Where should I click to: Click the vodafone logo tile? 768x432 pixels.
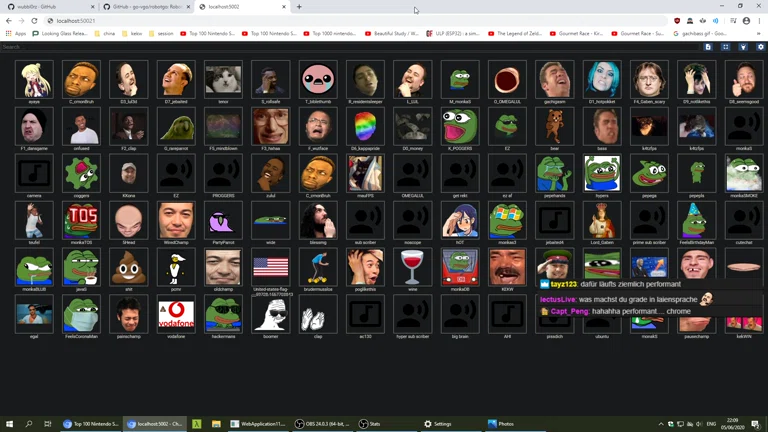coord(176,314)
